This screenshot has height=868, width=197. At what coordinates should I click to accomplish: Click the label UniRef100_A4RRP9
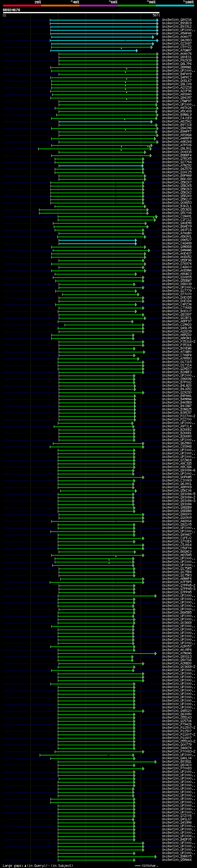(177, 138)
